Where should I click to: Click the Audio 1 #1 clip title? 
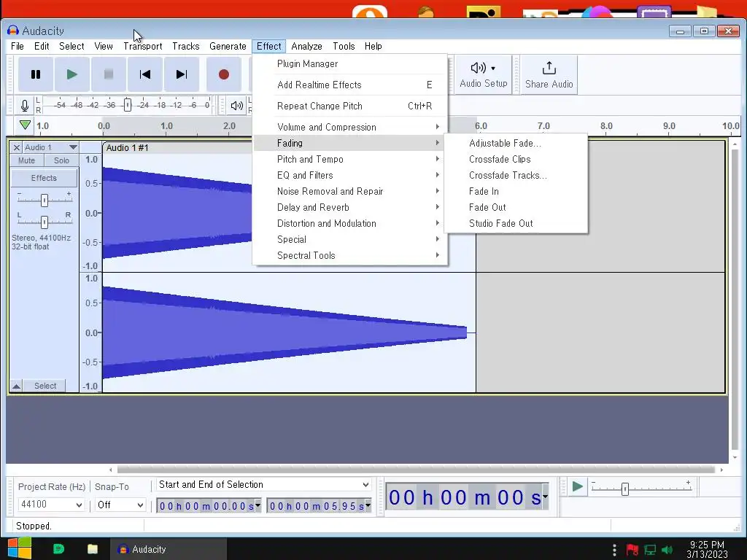[127, 147]
